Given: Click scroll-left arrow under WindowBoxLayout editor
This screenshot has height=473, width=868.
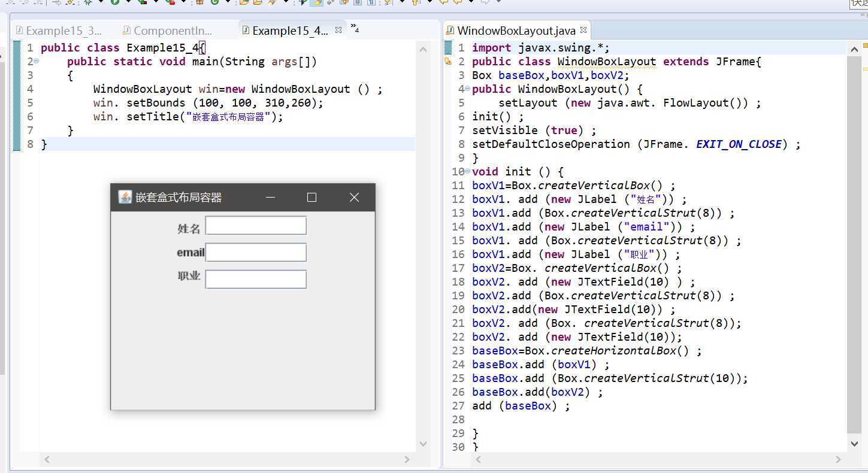Looking at the screenshot, I should pos(479,459).
